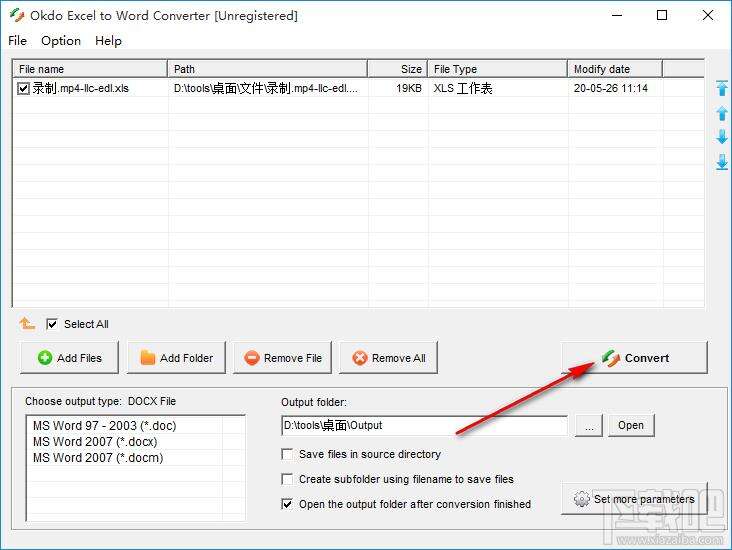The image size is (732, 550).
Task: Enable Save files in source directory
Action: click(x=287, y=454)
